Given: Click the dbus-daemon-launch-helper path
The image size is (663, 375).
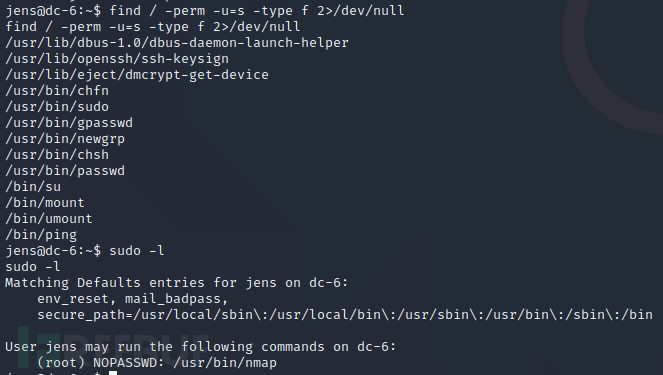Looking at the screenshot, I should [177, 43].
